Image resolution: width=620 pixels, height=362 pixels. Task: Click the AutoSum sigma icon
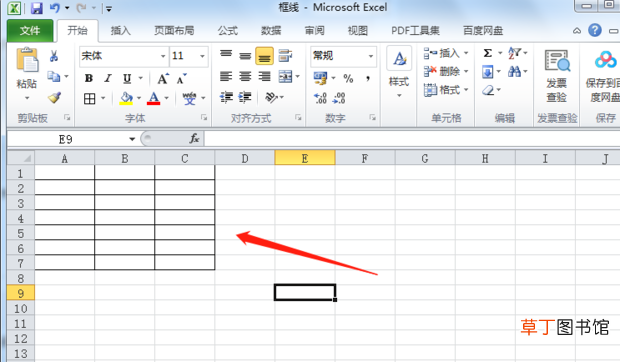point(488,53)
